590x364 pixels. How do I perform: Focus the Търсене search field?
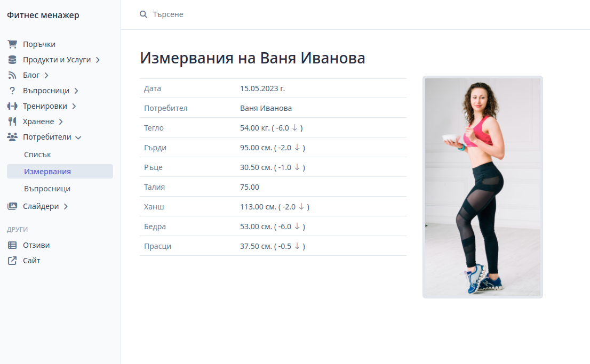pos(168,14)
